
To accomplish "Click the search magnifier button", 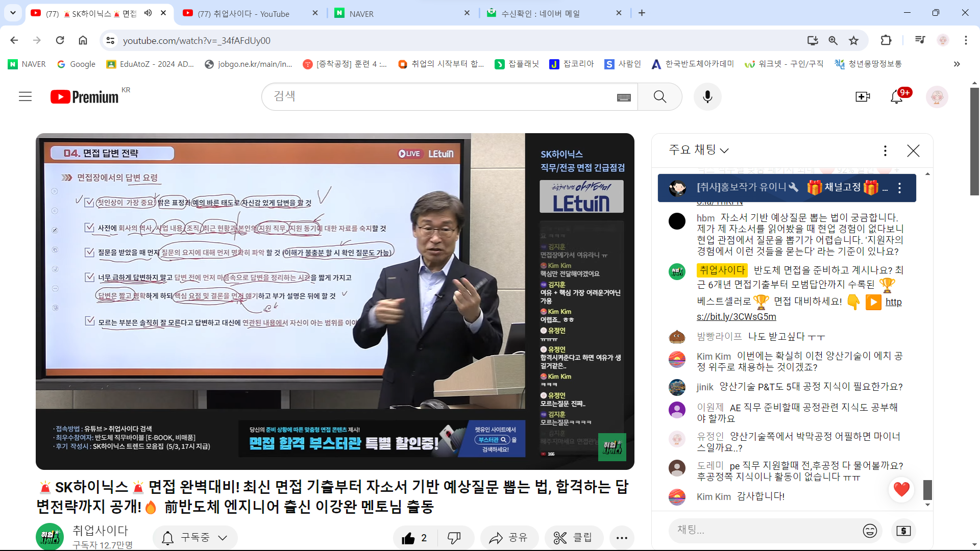I will tap(660, 96).
